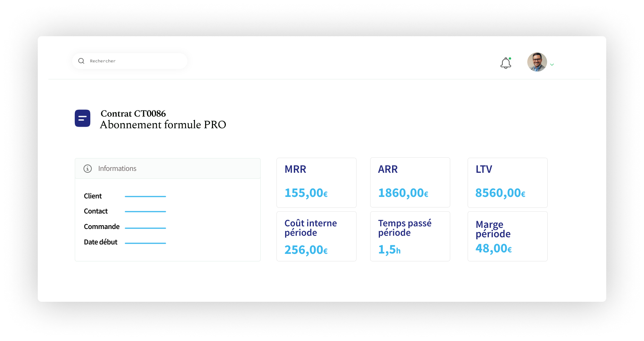
Task: Click the Abonnement formule PRO heading
Action: coord(163,125)
